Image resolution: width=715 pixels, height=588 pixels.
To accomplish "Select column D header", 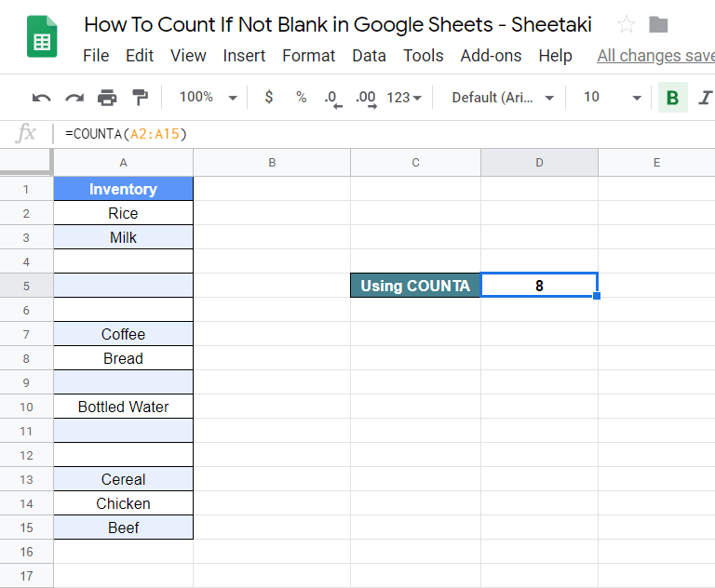I will click(x=539, y=163).
